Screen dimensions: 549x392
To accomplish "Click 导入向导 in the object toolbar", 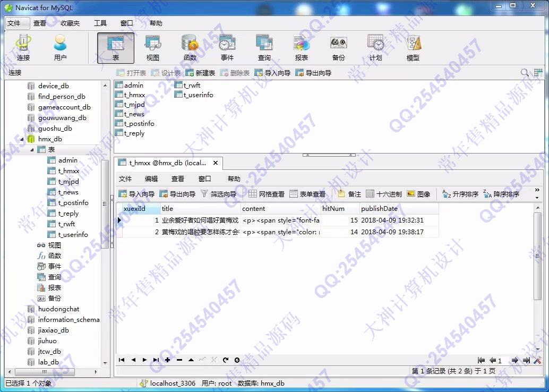I will 273,73.
